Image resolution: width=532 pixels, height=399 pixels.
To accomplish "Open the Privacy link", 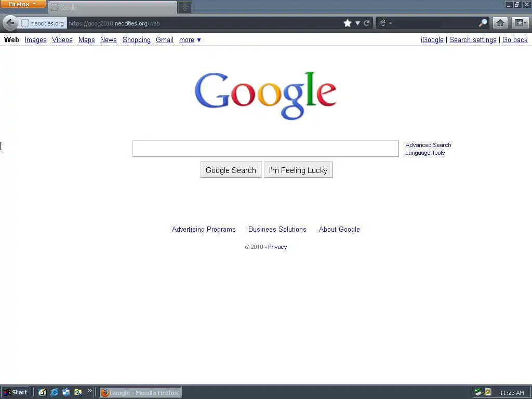I will pyautogui.click(x=277, y=247).
